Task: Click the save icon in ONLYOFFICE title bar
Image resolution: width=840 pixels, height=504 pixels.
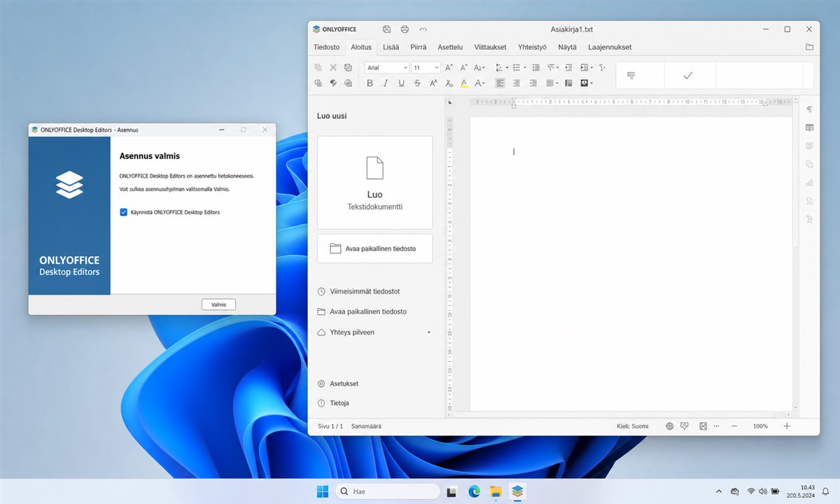Action: [x=387, y=29]
